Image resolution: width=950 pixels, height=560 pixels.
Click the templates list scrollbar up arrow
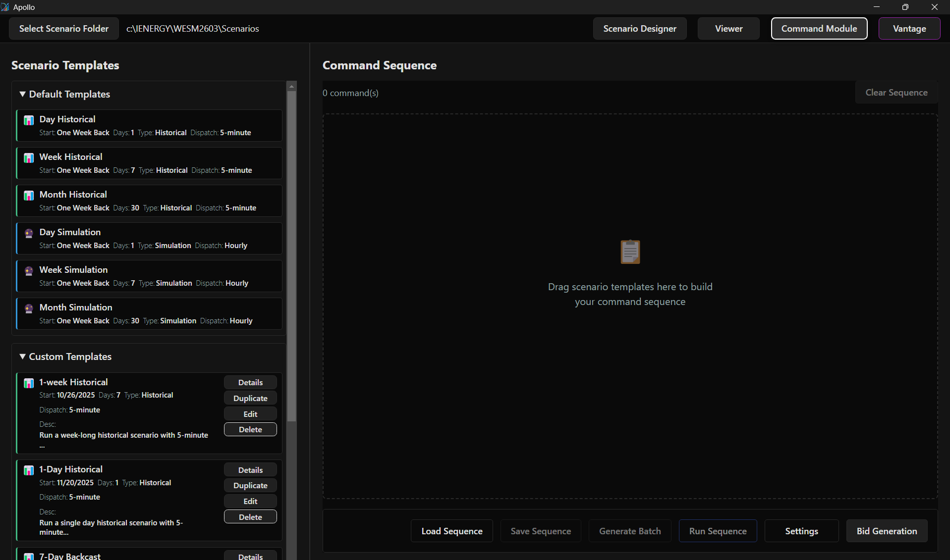(x=291, y=86)
